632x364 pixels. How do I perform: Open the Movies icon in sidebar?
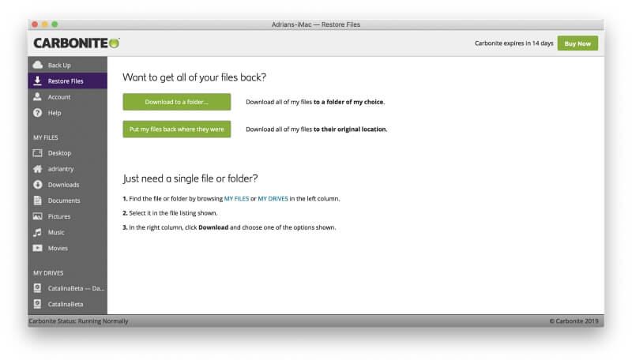tap(37, 248)
